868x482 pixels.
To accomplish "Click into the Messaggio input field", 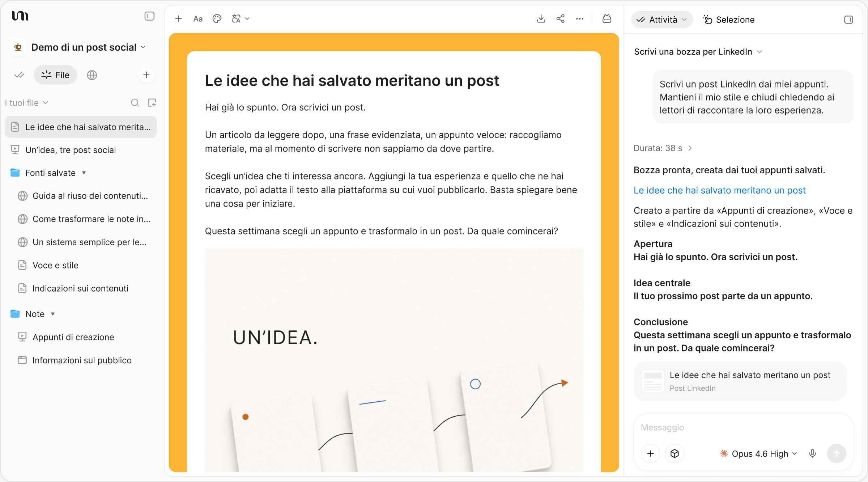I will pos(743,427).
